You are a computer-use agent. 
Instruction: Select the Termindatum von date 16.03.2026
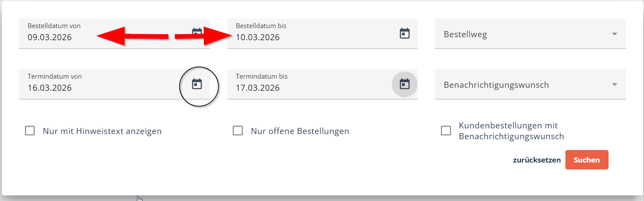(50, 88)
